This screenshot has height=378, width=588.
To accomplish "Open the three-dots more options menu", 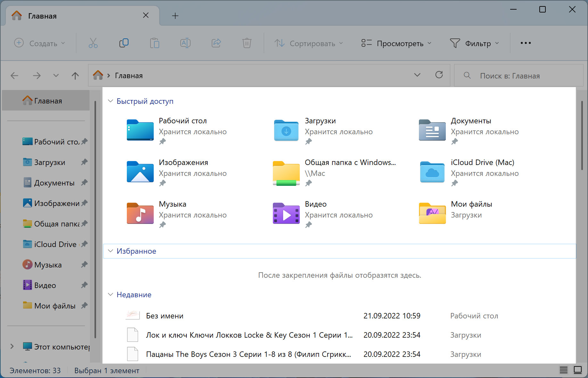I will pyautogui.click(x=526, y=43).
